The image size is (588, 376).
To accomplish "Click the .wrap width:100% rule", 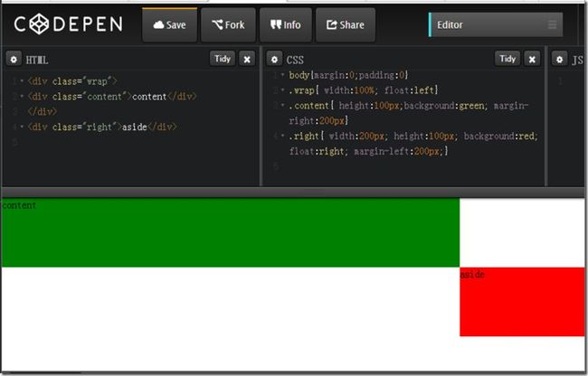I will 364,90.
